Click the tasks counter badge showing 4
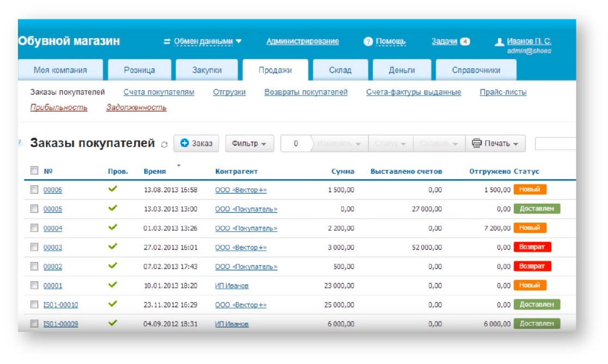This screenshot has height=364, width=608. (x=465, y=41)
